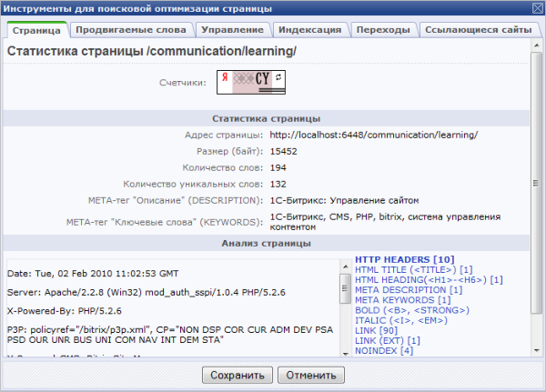Click the X-Powered-By: PHP/5.2.6 line

pos(64,311)
